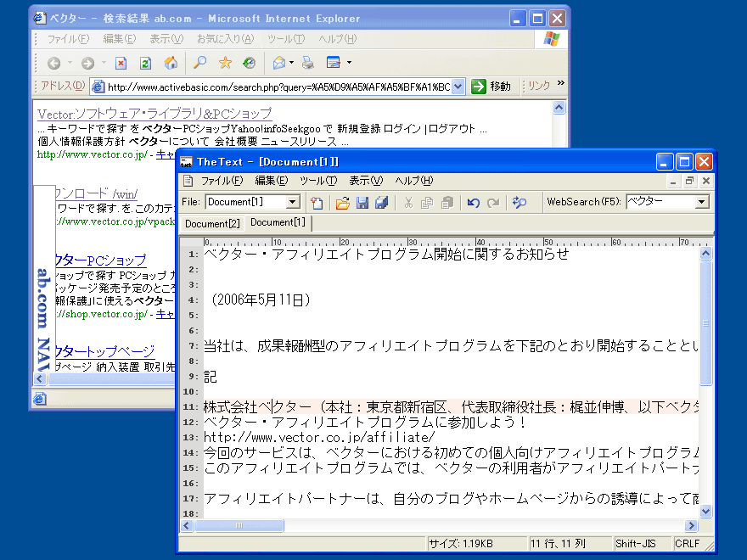Open 表示(V) menu in Internet Explorer

tap(166, 39)
